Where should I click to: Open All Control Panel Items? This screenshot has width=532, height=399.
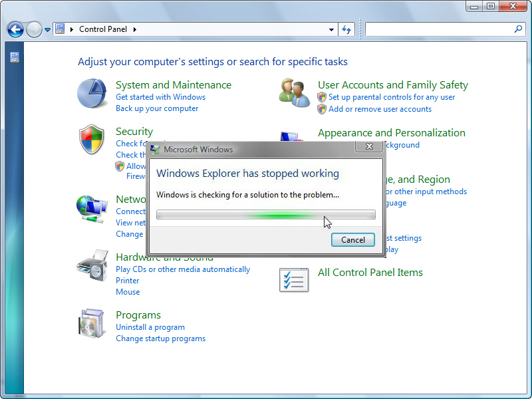coord(370,273)
